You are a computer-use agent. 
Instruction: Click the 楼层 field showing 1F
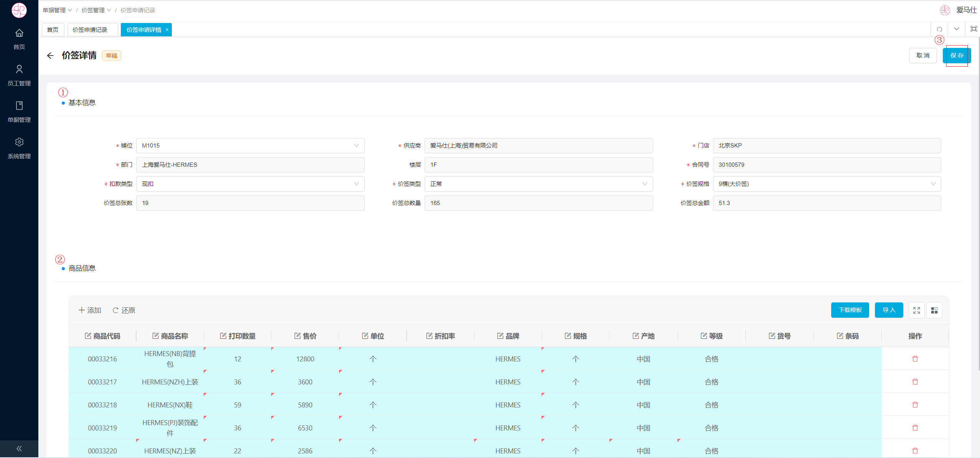pos(539,165)
